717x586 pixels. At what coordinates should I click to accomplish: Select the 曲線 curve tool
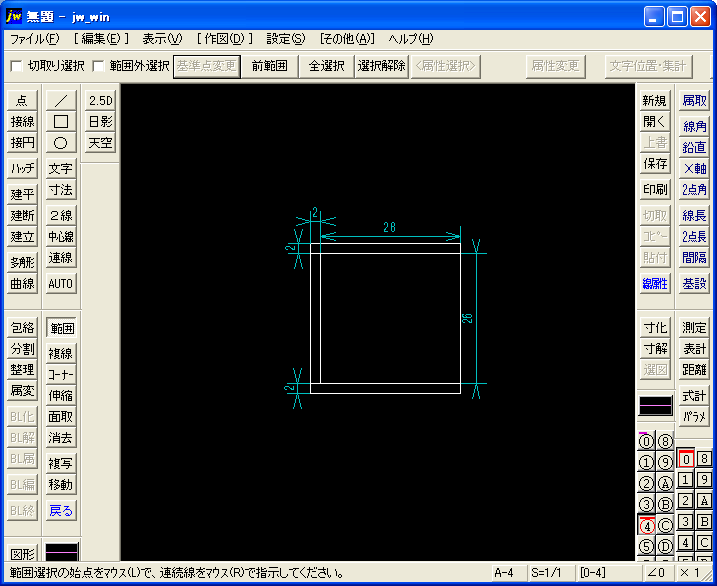(22, 284)
